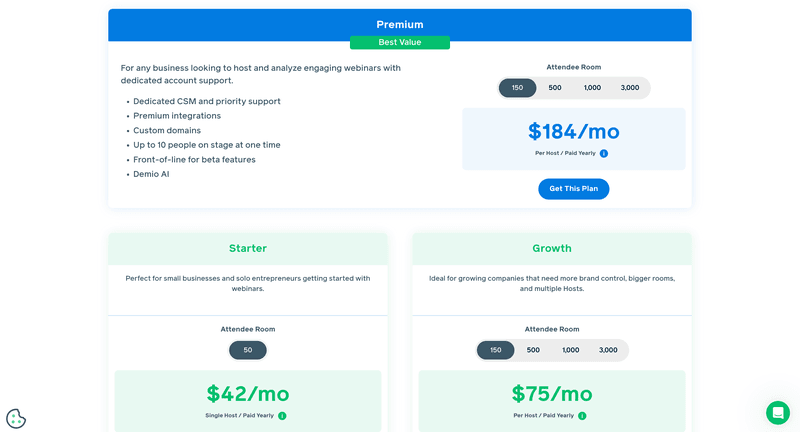This screenshot has width=800, height=432.
Task: Choose 500 attendee room for Growth
Action: point(533,350)
